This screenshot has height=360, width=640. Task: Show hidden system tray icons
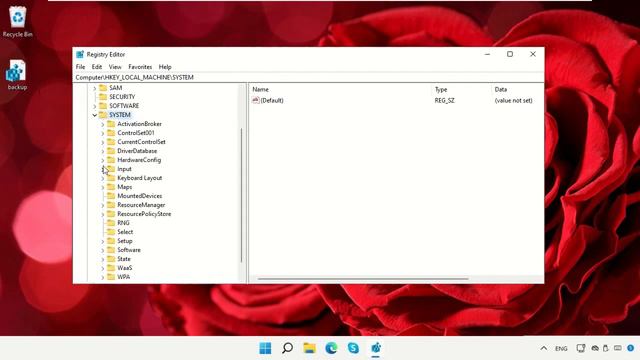tap(544, 348)
